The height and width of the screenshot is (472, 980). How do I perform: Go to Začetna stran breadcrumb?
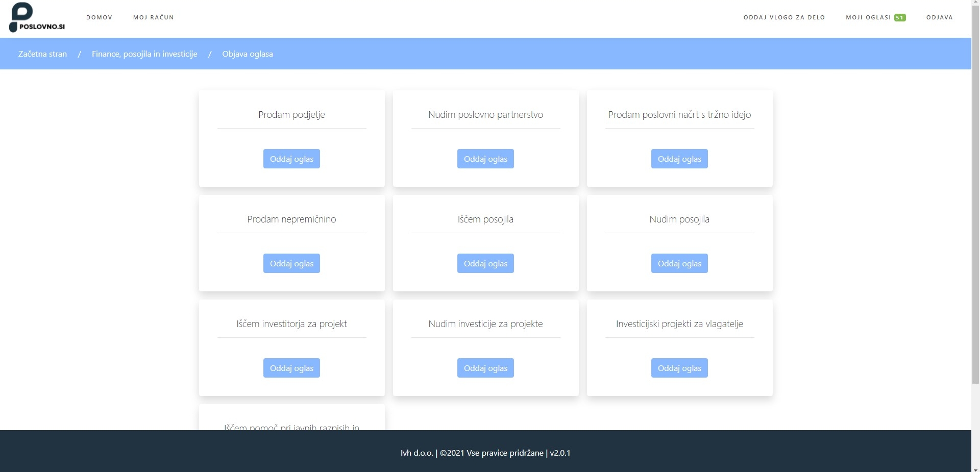[42, 54]
